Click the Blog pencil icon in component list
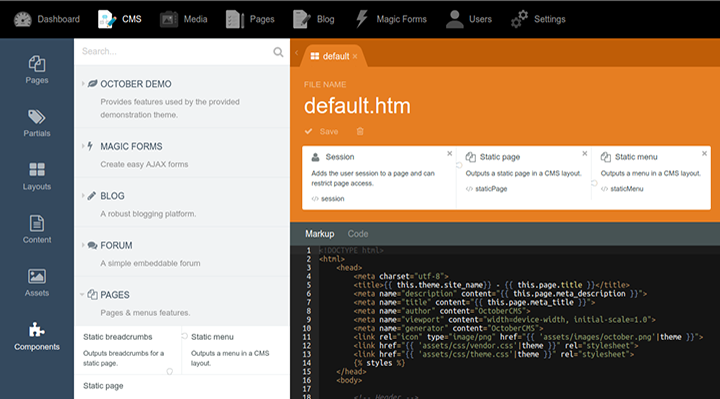The width and height of the screenshot is (720, 399). (x=92, y=196)
